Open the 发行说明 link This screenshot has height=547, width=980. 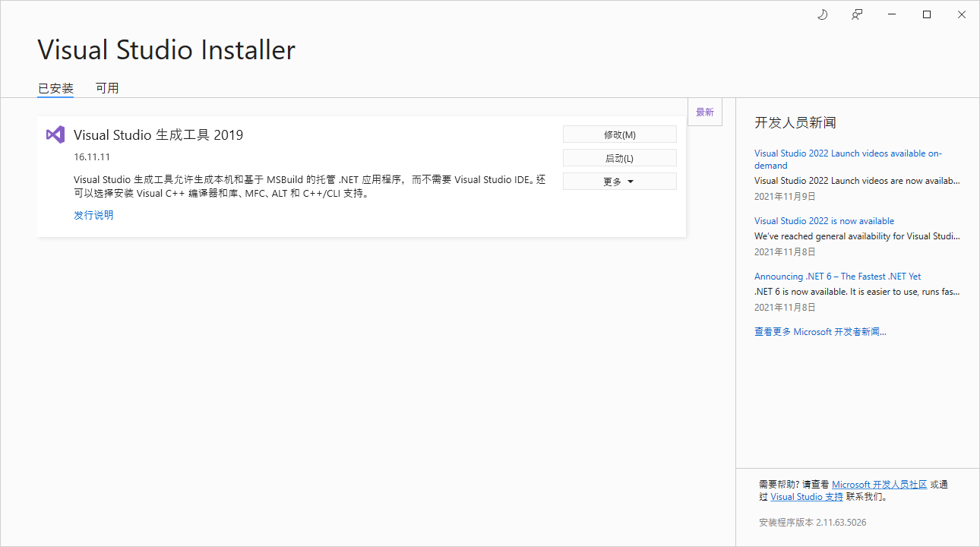(x=93, y=215)
